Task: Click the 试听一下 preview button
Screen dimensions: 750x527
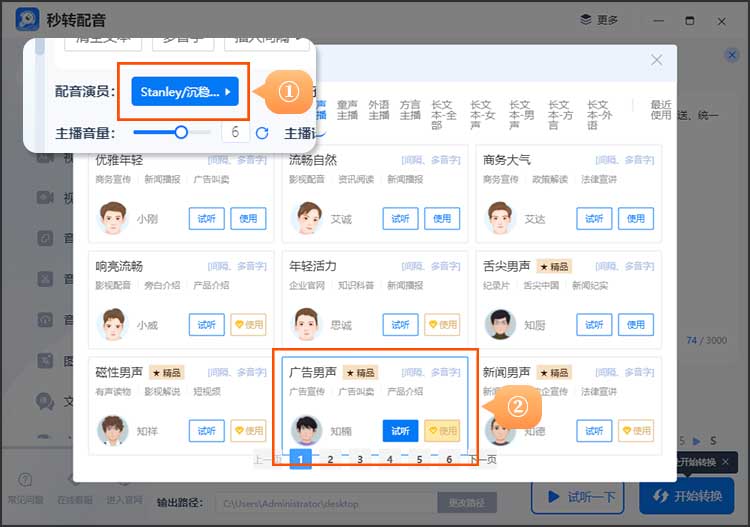Action: (577, 497)
